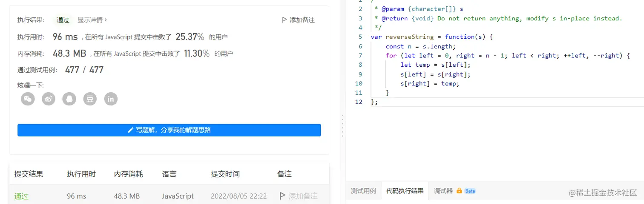The height and width of the screenshot is (204, 644).
Task: Click 写题解,分享我的解题思路 blue button
Action: coord(169,130)
